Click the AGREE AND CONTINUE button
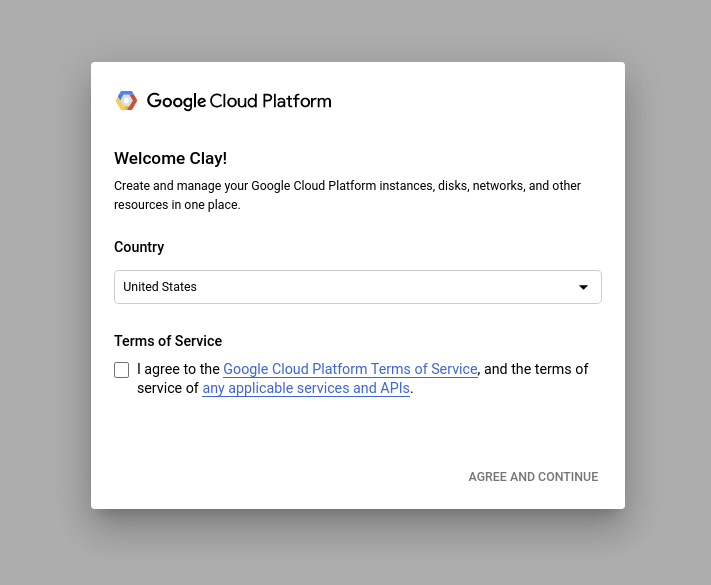The image size is (711, 585). (533, 477)
